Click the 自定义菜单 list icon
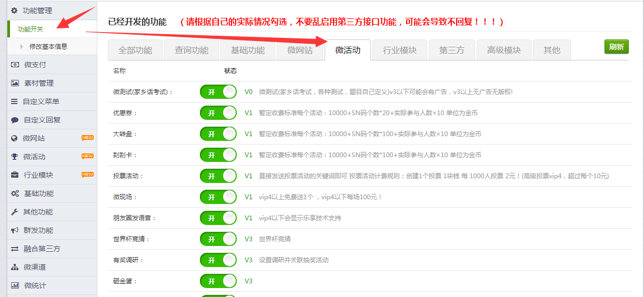644x297 pixels. pos(14,101)
